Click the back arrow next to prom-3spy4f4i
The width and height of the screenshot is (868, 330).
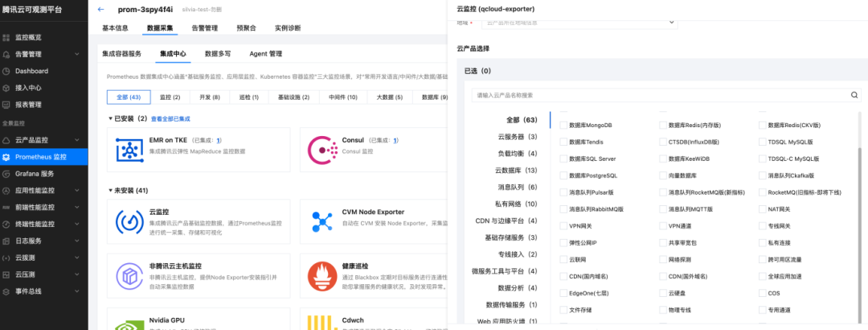click(x=100, y=10)
